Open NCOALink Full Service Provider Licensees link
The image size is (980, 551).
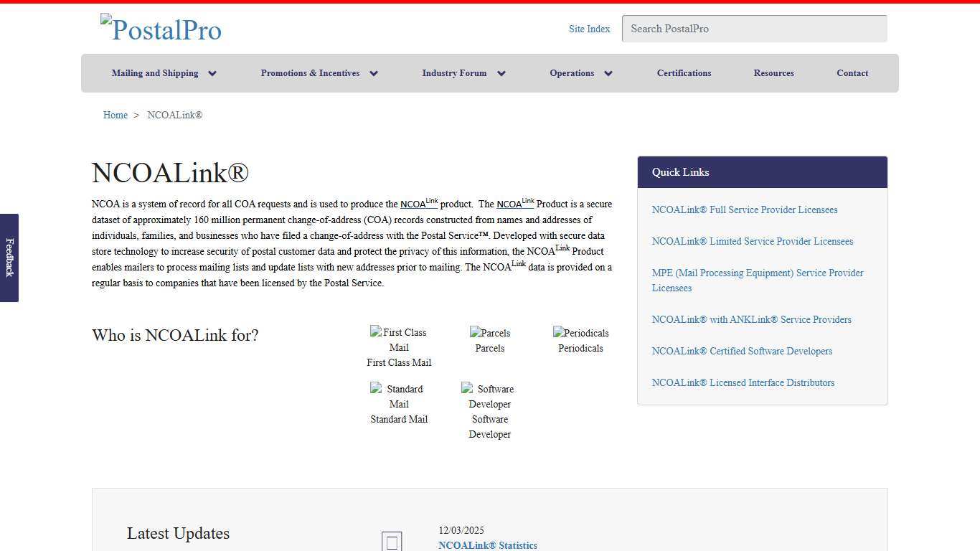pos(745,209)
